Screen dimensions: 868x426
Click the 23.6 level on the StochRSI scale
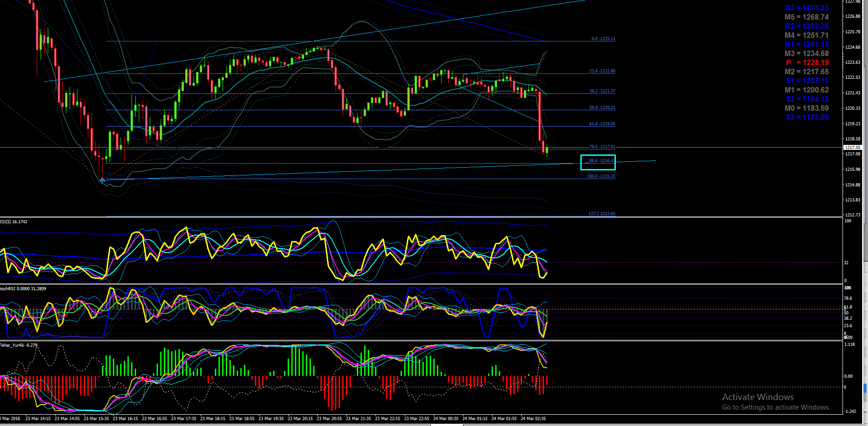click(x=848, y=326)
